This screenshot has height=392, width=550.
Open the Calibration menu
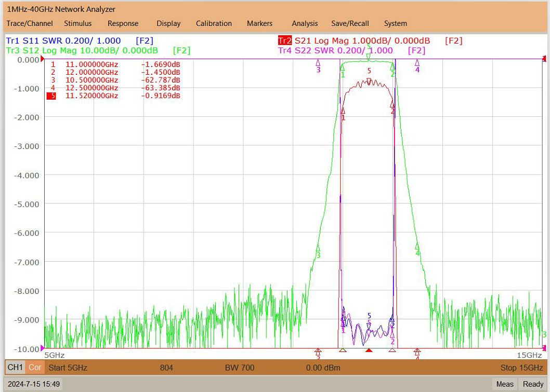coord(214,23)
